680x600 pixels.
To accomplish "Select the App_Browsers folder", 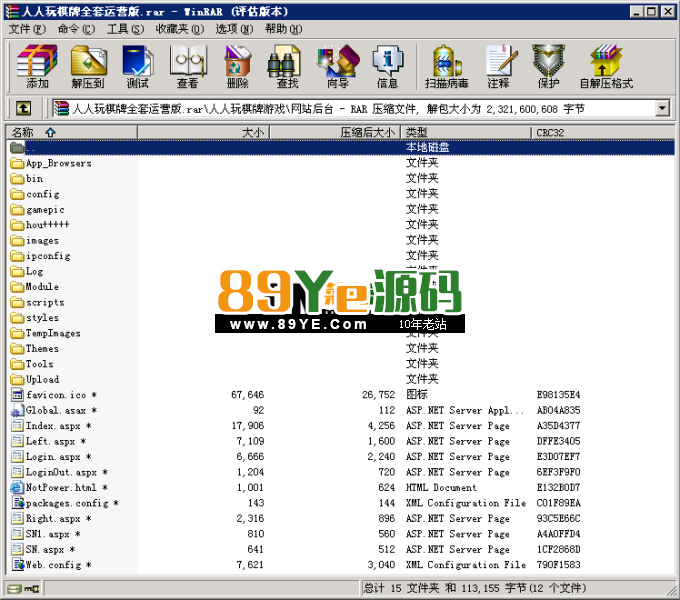I will (x=58, y=163).
